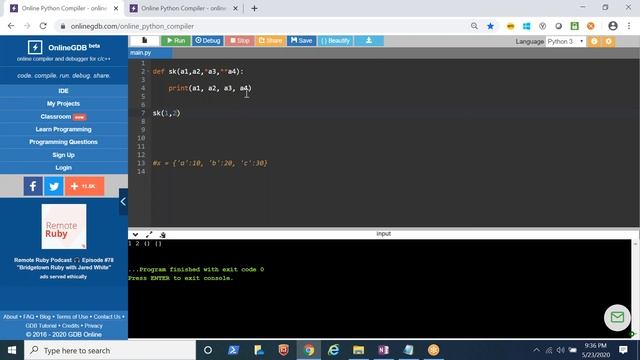Click the browser address bar URL
This screenshot has width=640, height=360.
[132, 26]
